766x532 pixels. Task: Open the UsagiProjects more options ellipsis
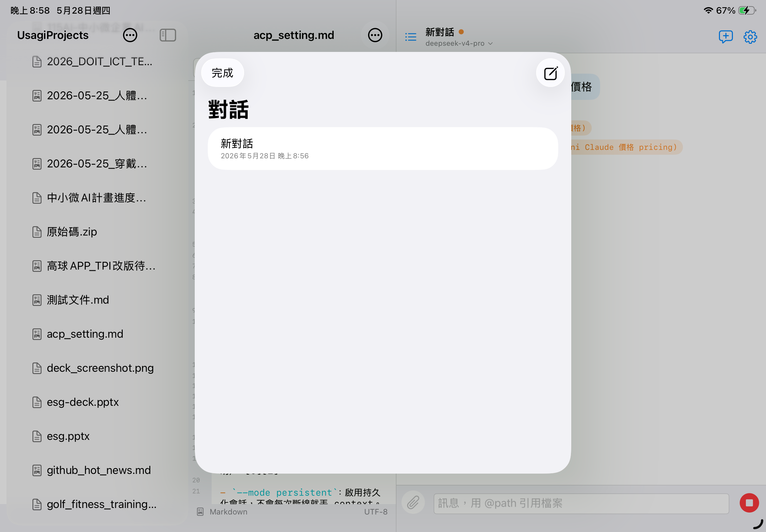130,35
